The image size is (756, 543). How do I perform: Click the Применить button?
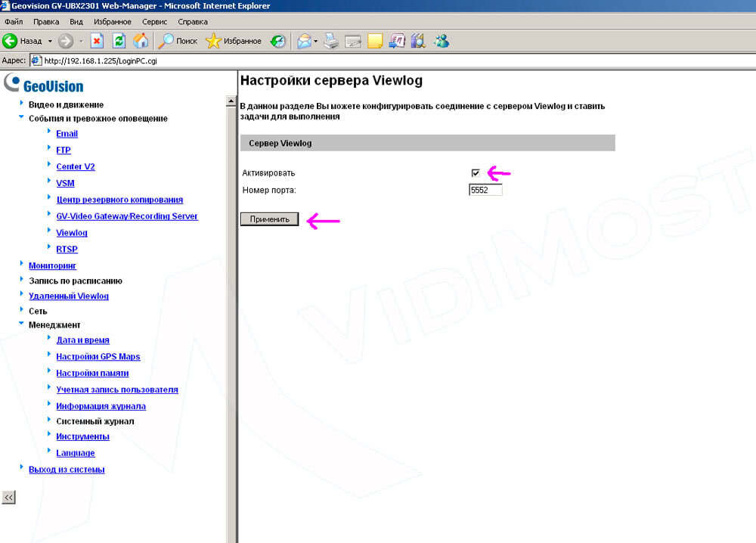coord(270,219)
